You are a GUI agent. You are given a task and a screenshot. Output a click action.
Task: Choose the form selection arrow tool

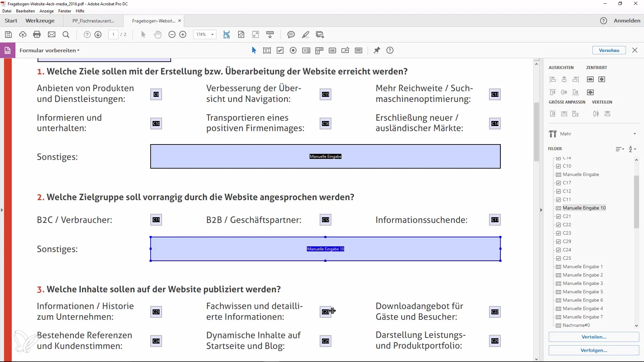254,50
